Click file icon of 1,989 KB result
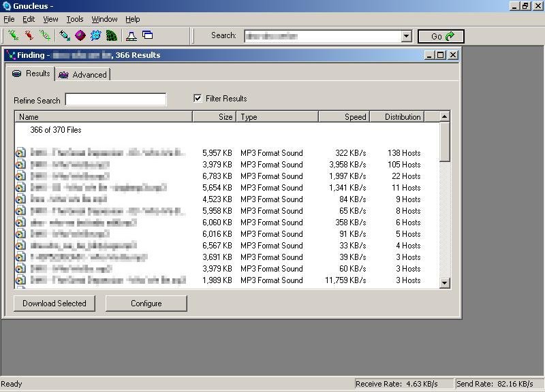The image size is (545, 392). tap(20, 280)
